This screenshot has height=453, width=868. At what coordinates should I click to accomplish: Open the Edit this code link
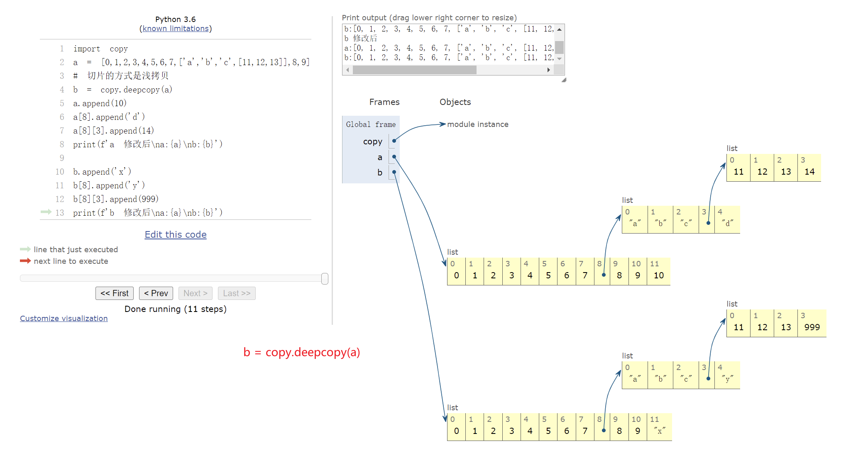[x=176, y=235]
